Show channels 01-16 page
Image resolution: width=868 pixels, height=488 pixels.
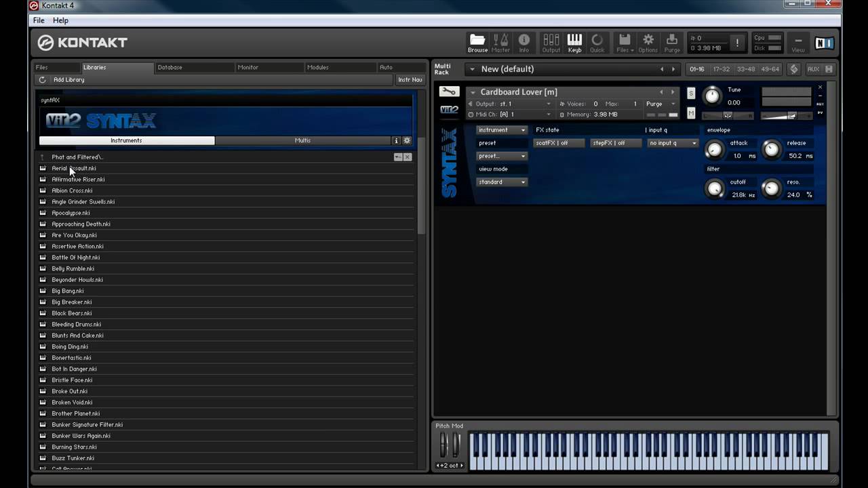click(x=697, y=69)
